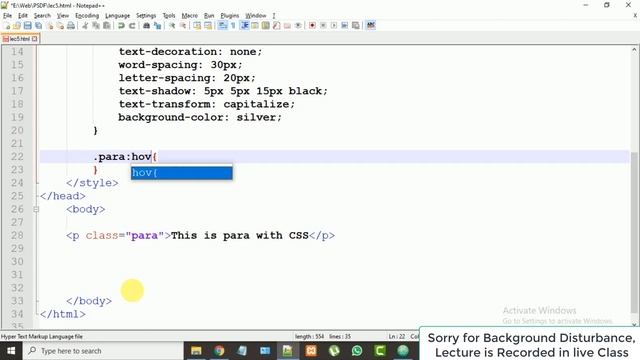
Task: Toggle the eye-shaped Monitoring icon
Action: [298, 26]
